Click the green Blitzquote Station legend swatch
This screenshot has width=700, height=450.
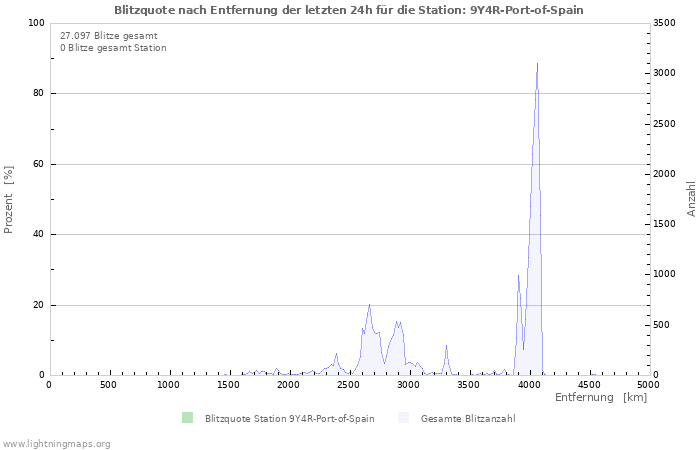[187, 418]
